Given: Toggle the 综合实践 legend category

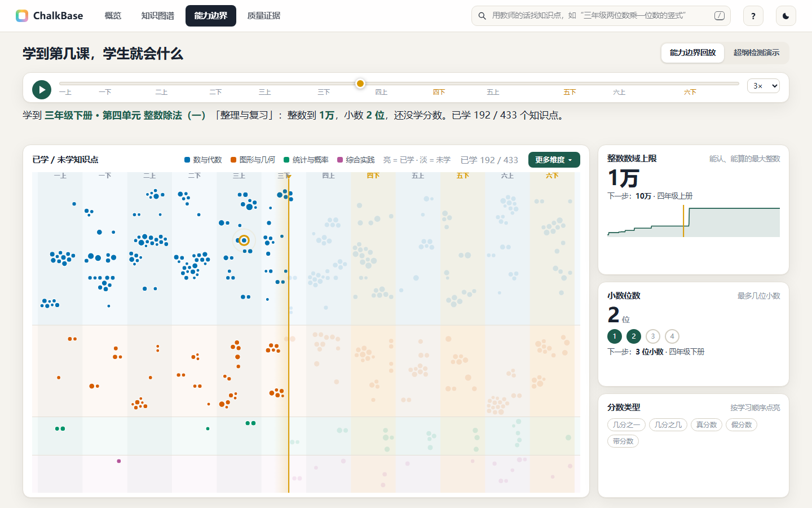Looking at the screenshot, I should pyautogui.click(x=356, y=160).
